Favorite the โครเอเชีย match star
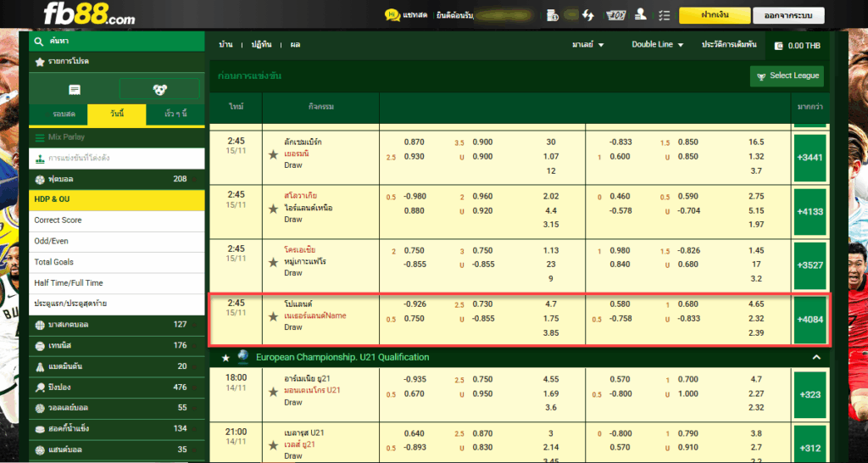Viewport: 868px width, 463px height. coord(273,263)
